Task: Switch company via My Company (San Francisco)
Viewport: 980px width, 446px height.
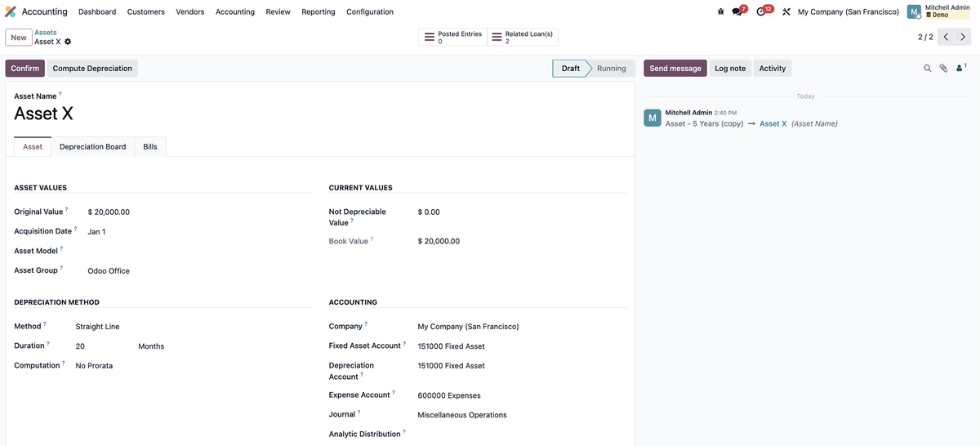Action: point(848,11)
